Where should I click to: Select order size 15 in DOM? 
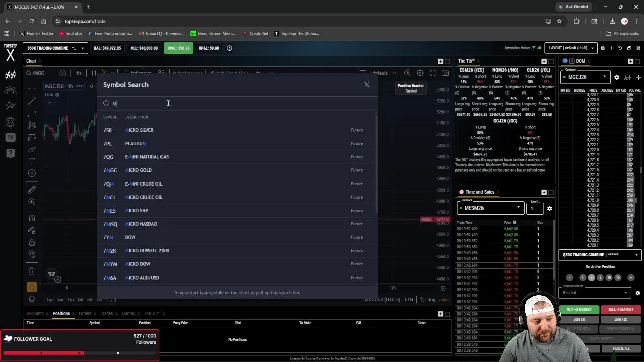point(618,278)
